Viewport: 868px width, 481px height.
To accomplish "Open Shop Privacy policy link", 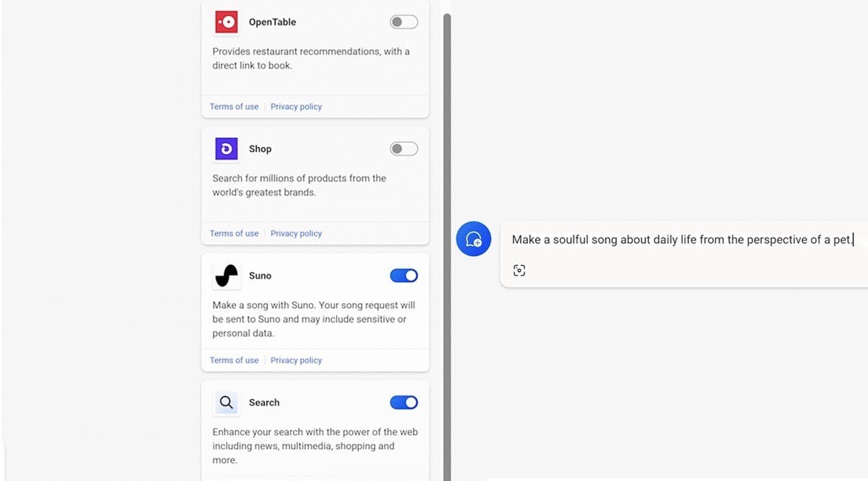I will [x=296, y=233].
